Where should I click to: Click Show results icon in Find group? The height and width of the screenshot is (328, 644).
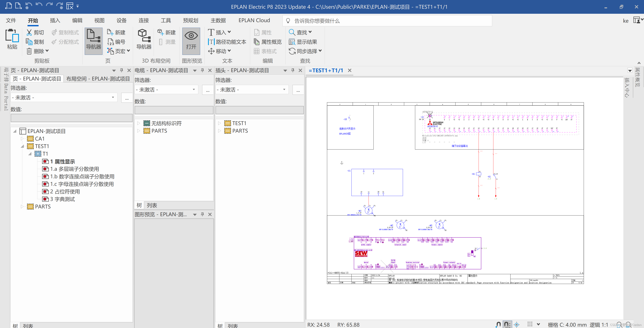pos(292,42)
